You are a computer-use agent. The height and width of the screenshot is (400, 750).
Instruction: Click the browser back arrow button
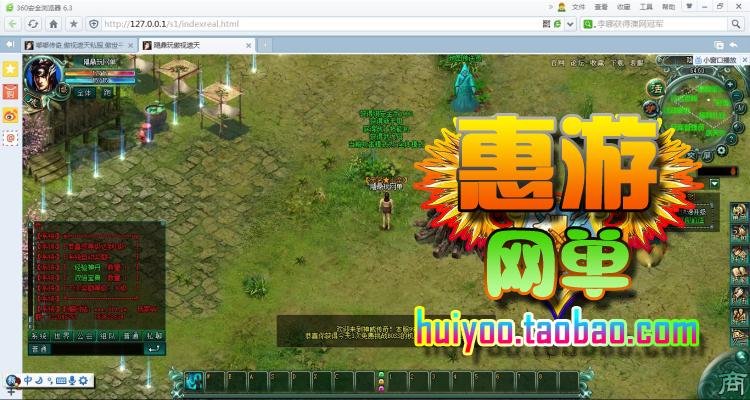12,24
